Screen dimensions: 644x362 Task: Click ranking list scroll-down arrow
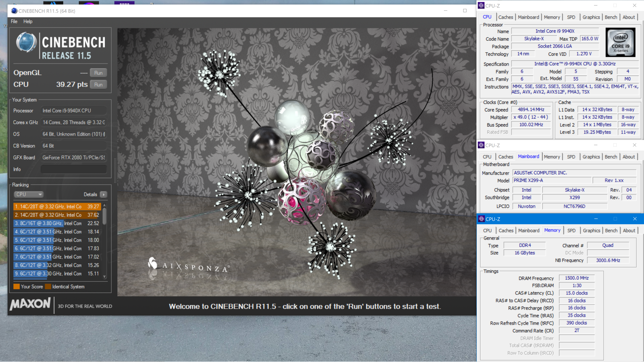click(x=104, y=277)
